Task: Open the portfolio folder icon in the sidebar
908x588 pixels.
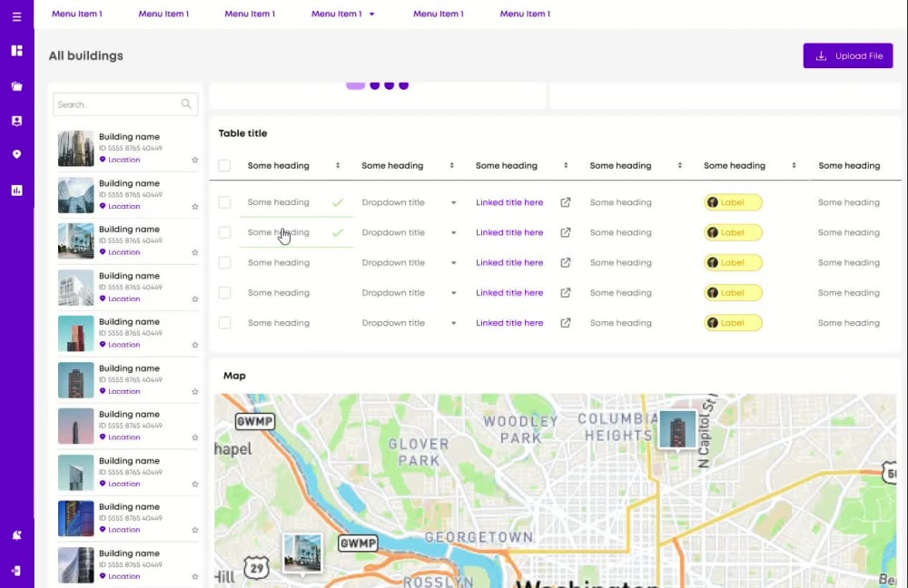Action: 16,85
